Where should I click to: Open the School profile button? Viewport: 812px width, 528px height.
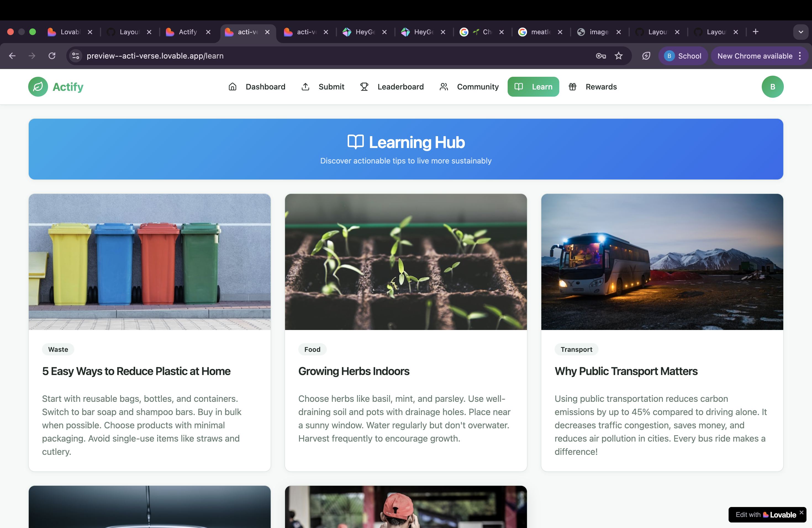[683, 56]
